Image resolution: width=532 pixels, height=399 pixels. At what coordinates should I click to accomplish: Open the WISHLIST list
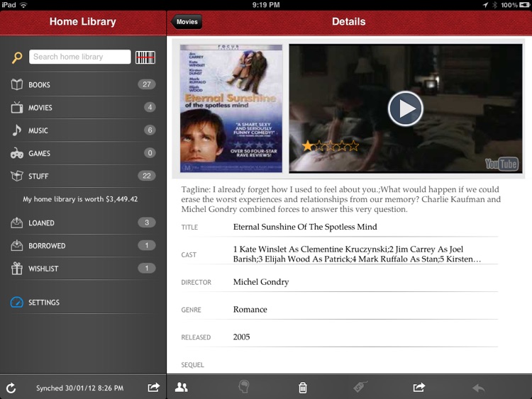(83, 269)
